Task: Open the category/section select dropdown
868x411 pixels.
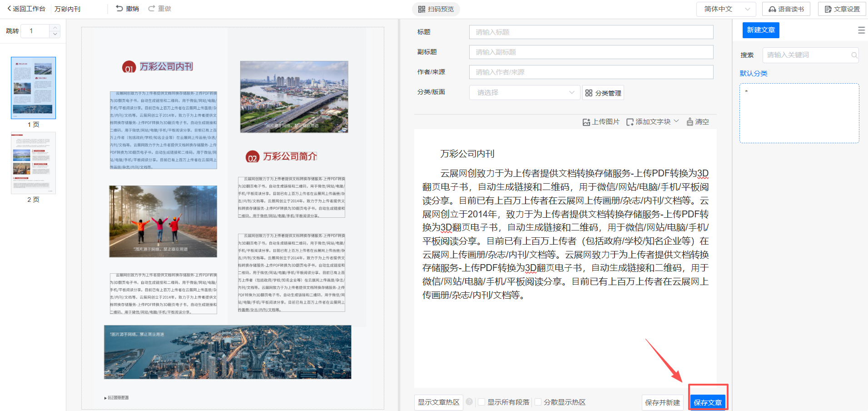Action: 525,93
